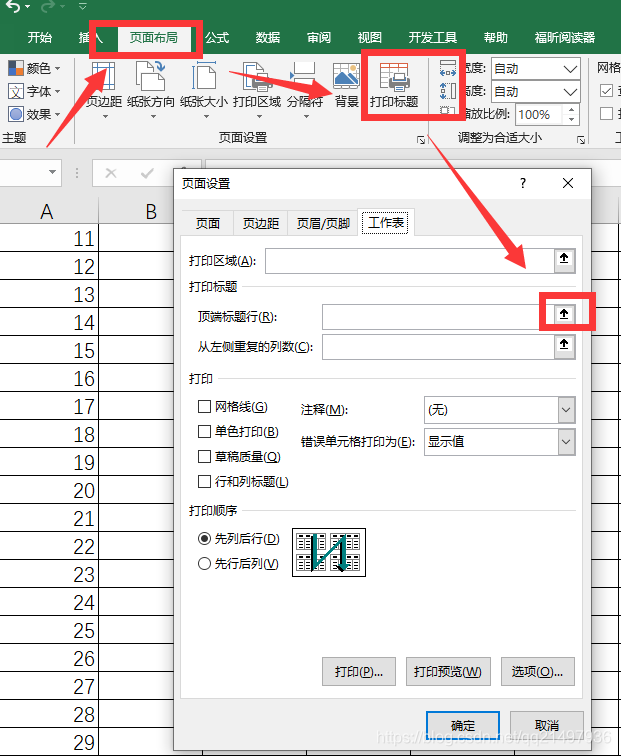Viewport: 621px width, 756px height.
Task: Open the 调整为合适大小 group dialog launcher
Action: 581,140
